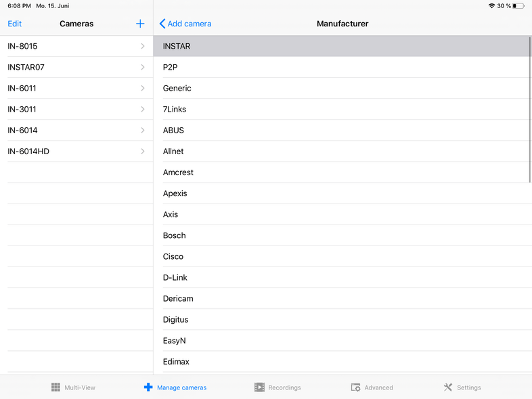Choose Bosch as manufacturer

pos(342,235)
